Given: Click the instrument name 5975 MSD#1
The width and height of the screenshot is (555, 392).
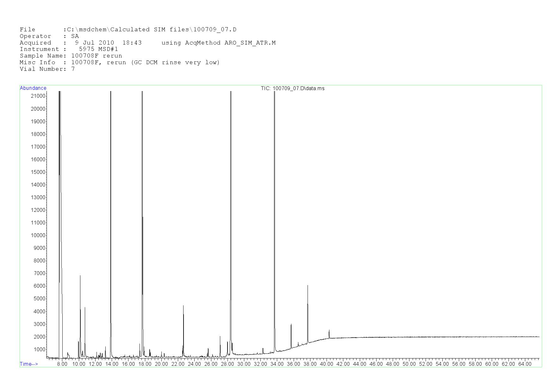Looking at the screenshot, I should pyautogui.click(x=98, y=49).
